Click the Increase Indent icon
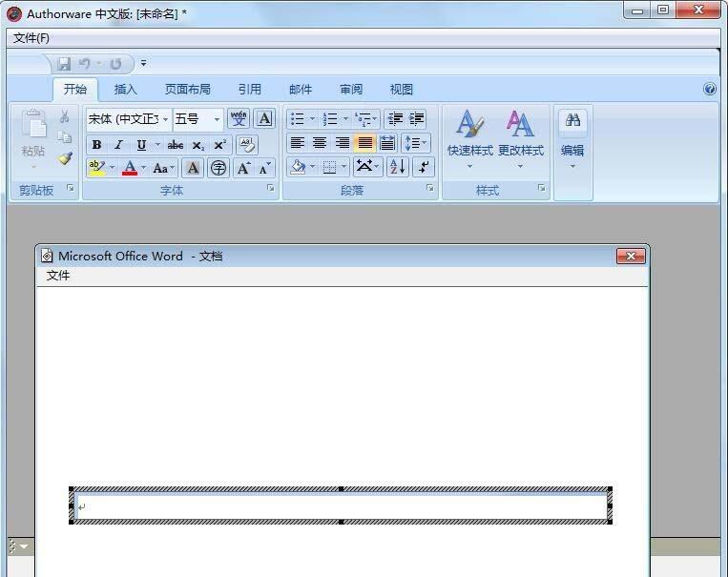This screenshot has height=577, width=728. tap(416, 119)
